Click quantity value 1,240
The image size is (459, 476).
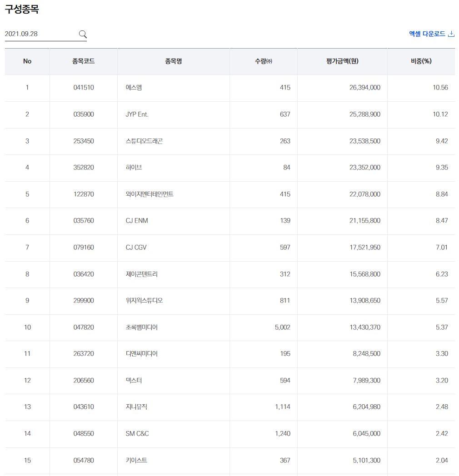click(283, 433)
